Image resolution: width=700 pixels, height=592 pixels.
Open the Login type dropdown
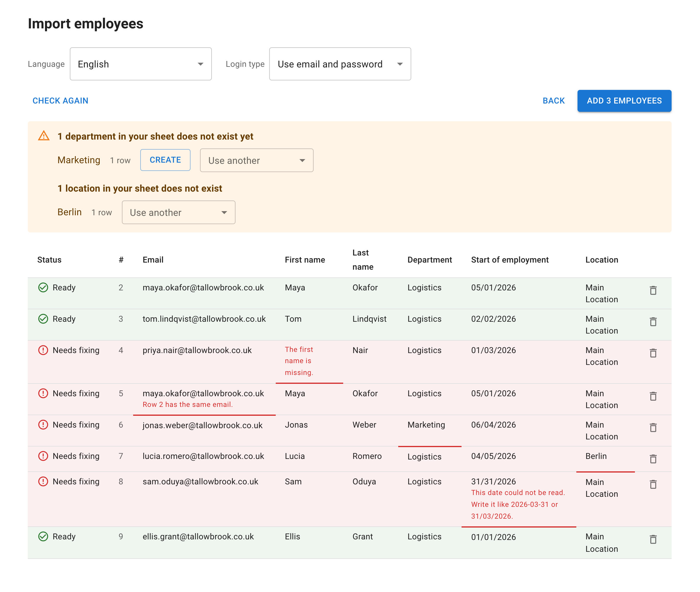340,64
